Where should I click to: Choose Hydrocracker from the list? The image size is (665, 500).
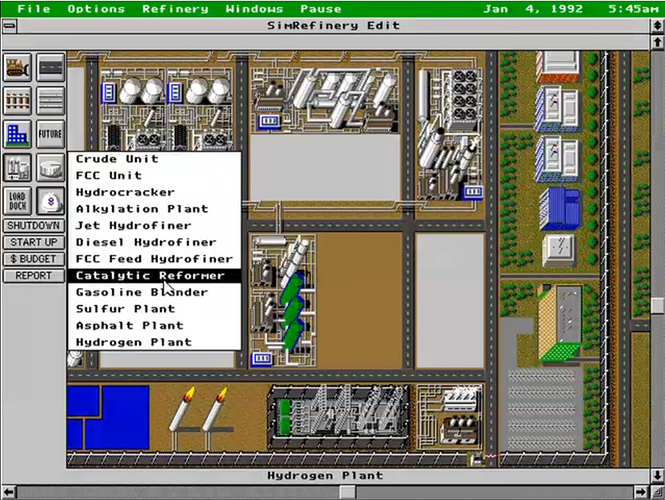pos(154,192)
